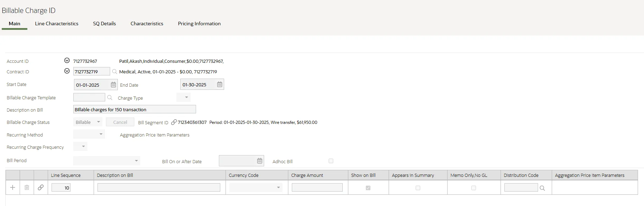Check the Memo Only, No GL box
The height and width of the screenshot is (206, 644).
tap(474, 188)
